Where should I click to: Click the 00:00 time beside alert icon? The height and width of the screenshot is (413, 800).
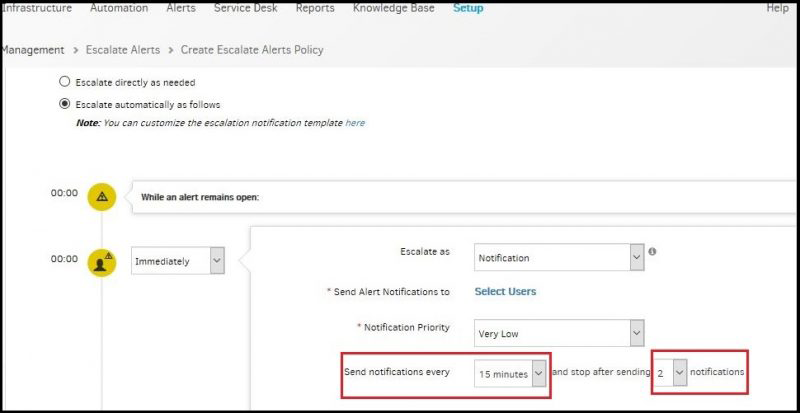(64, 193)
